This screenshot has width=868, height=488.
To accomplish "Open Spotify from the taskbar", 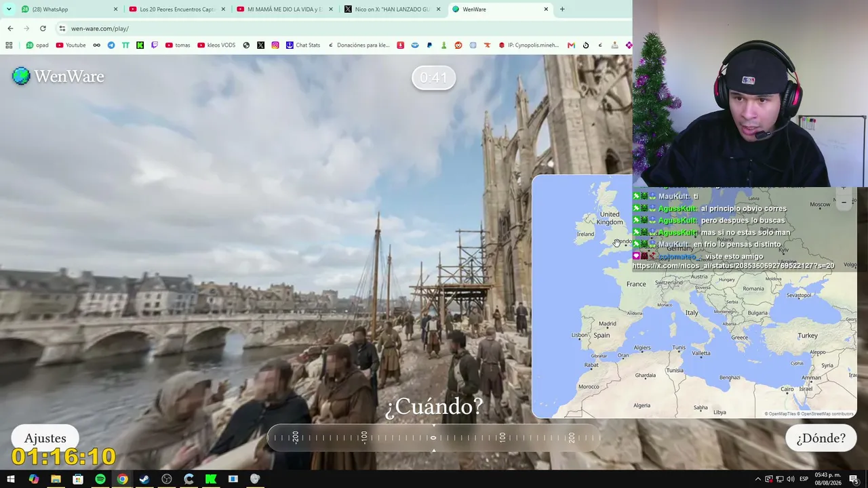I will click(x=100, y=479).
